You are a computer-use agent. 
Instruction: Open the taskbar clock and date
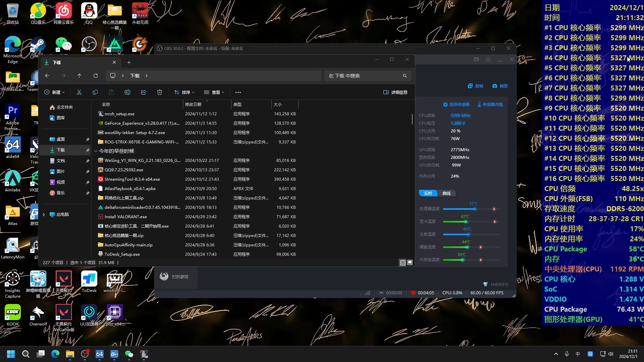click(x=628, y=354)
